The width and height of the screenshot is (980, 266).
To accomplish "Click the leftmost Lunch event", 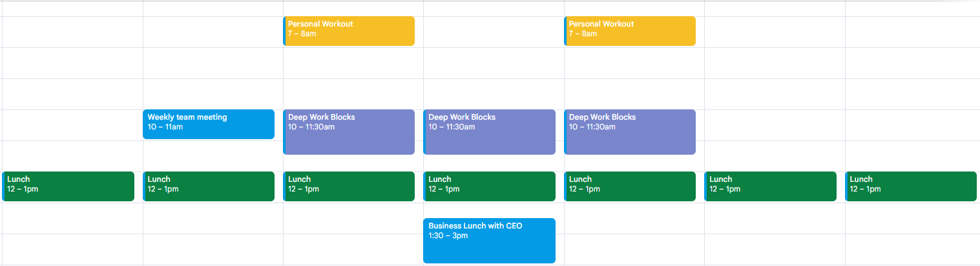I will point(68,186).
